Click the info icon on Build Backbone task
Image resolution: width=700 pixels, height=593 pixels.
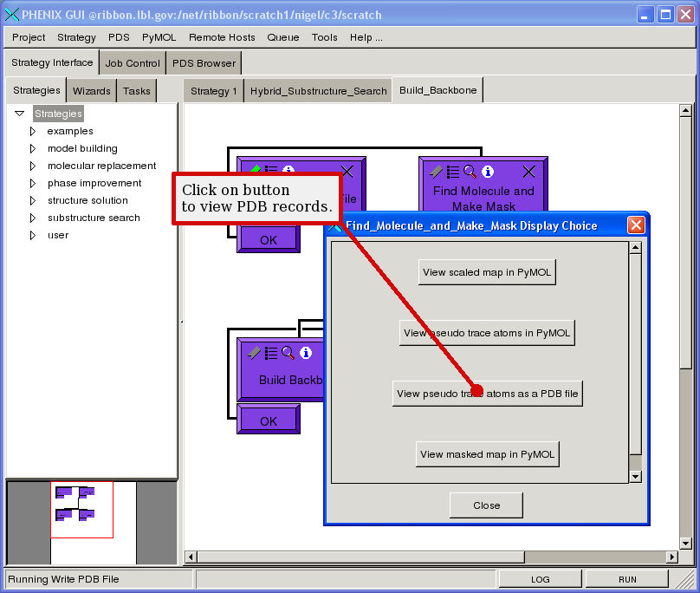tap(306, 353)
